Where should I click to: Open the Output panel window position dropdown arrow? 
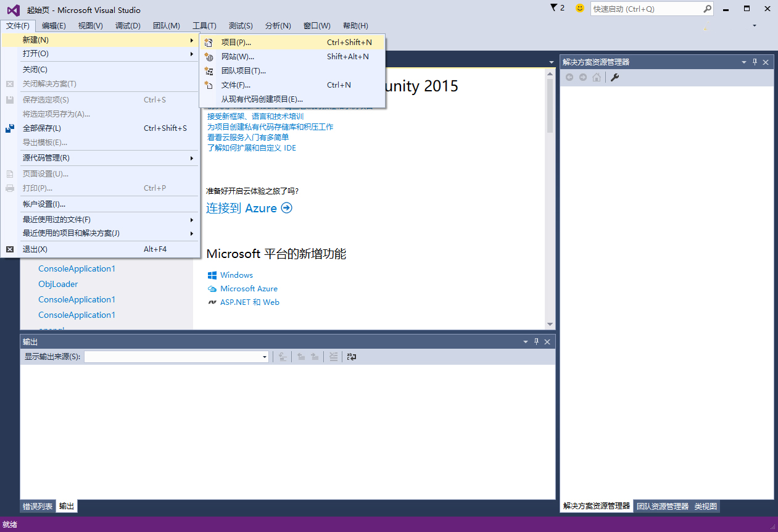526,341
